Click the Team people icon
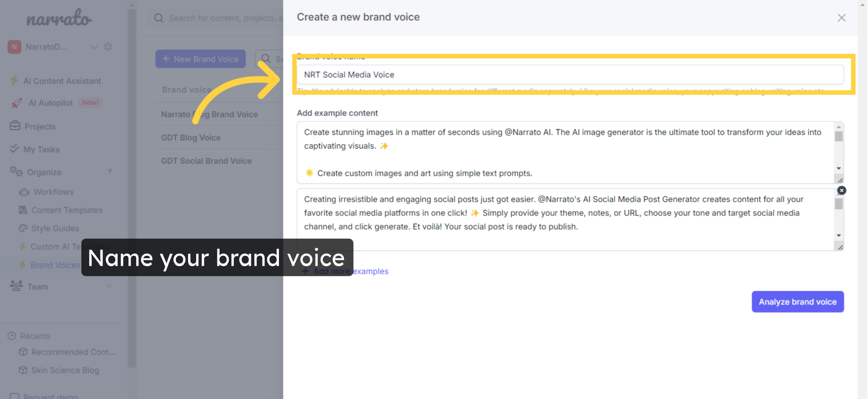The height and width of the screenshot is (399, 868). 16,286
